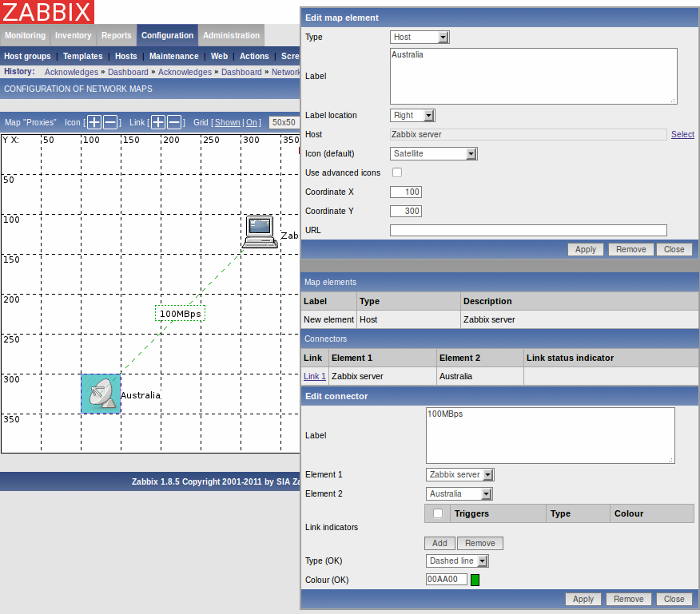The width and height of the screenshot is (700, 614).
Task: Click the Icon minus (remove element) button
Action: [110, 122]
